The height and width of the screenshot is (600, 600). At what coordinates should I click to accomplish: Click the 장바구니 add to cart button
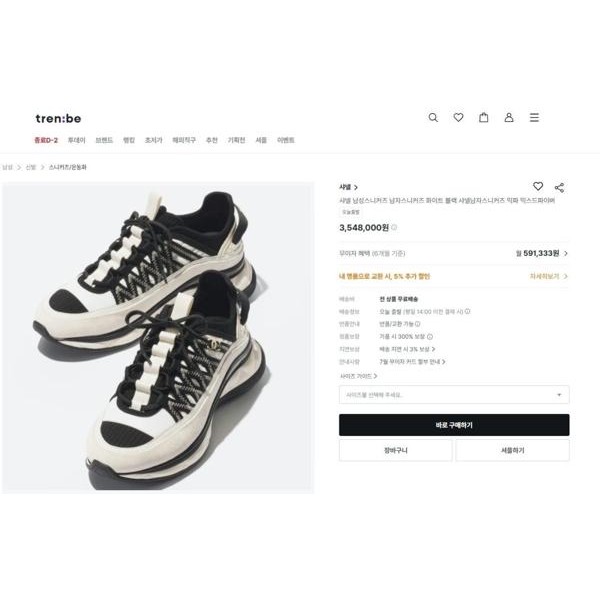395,450
